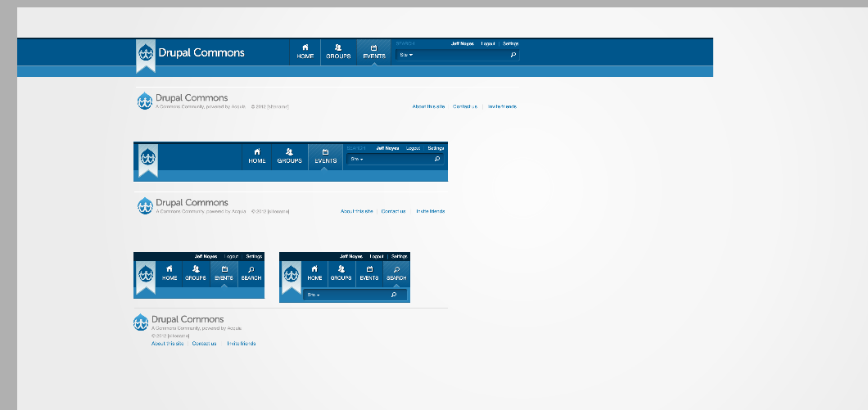Click Settings in the compact header showing the Site field
Viewport: 868px width, 410px height.
click(x=399, y=256)
